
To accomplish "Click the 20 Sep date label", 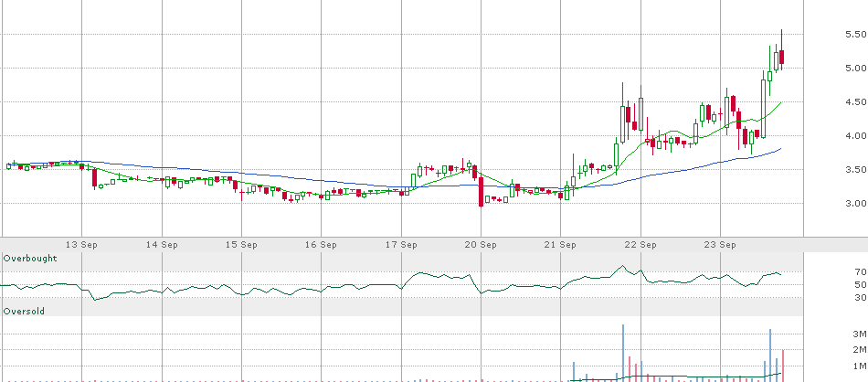I will click(481, 245).
